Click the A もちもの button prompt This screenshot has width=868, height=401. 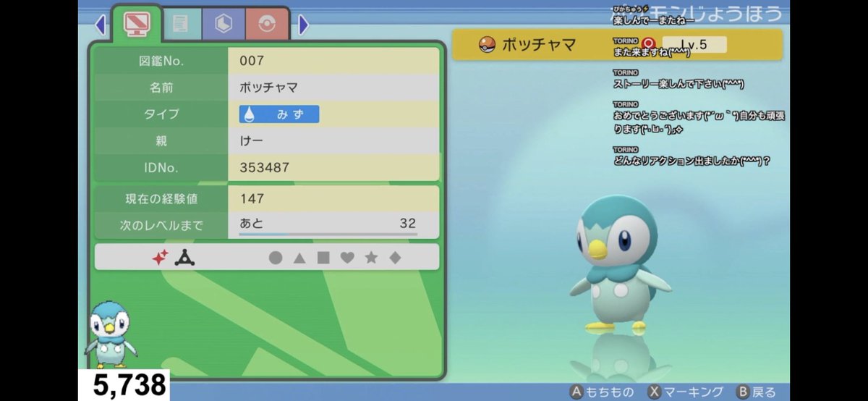tap(602, 392)
